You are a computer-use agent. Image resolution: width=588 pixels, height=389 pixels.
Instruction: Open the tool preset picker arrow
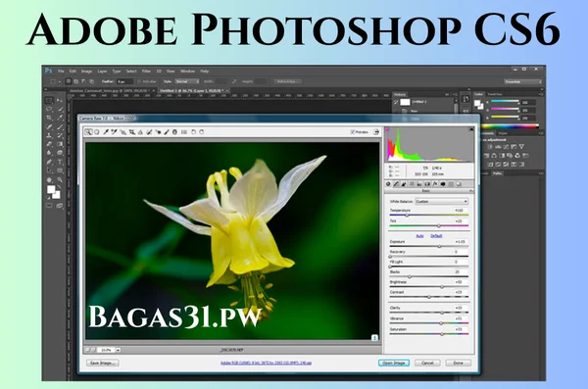click(59, 81)
